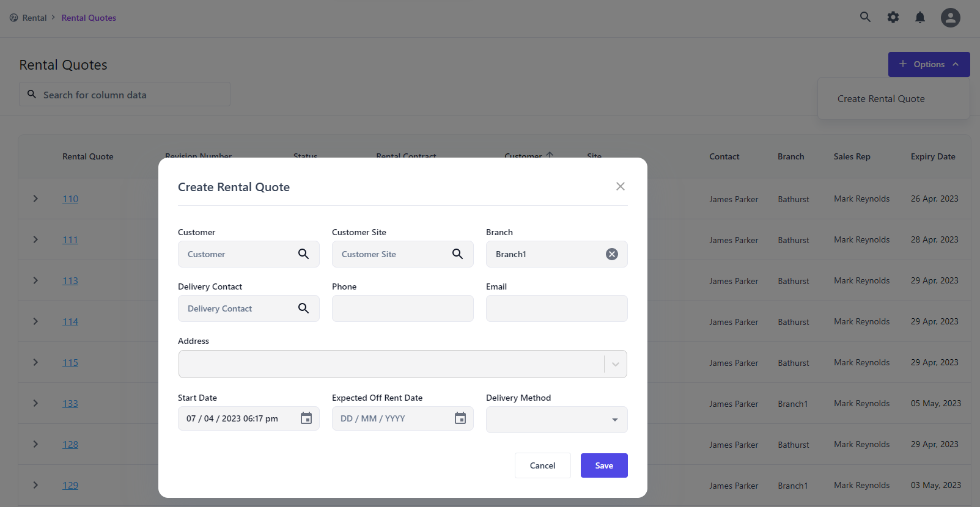Click the user account avatar icon
Image resolution: width=980 pixels, height=507 pixels.
tap(950, 18)
